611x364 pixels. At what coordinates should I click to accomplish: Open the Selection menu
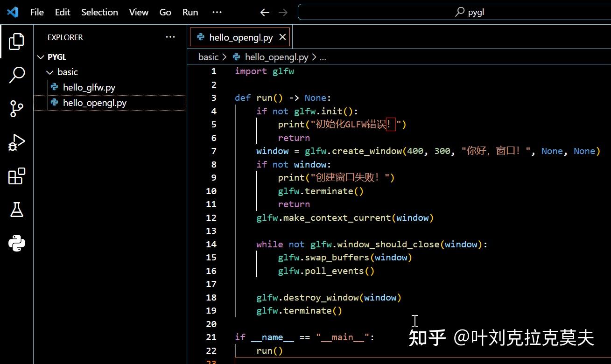99,12
